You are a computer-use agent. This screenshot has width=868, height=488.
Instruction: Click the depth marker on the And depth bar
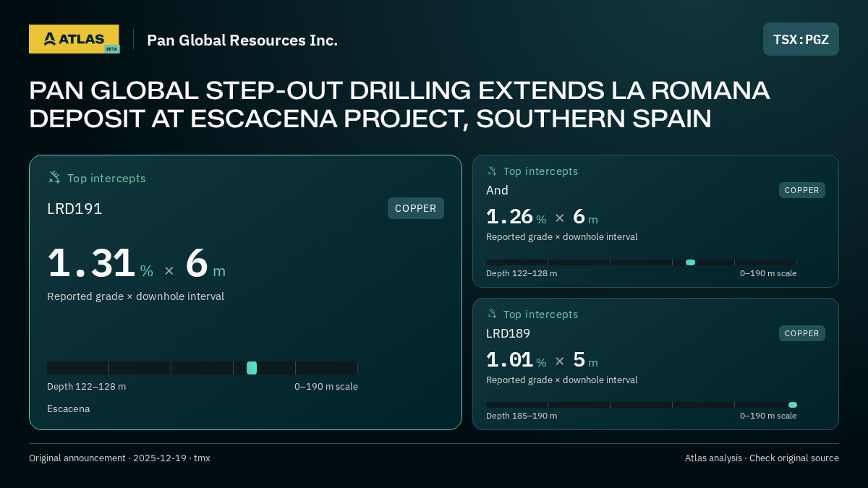690,262
